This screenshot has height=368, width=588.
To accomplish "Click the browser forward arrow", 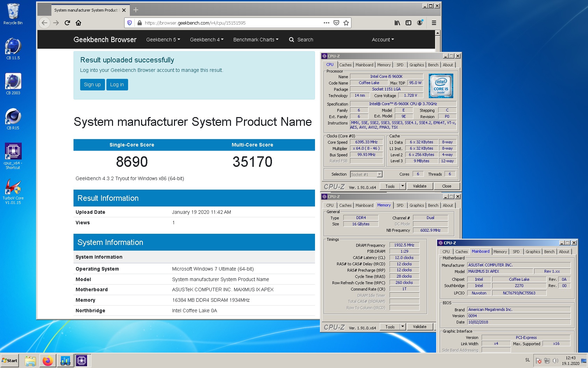I will point(56,23).
